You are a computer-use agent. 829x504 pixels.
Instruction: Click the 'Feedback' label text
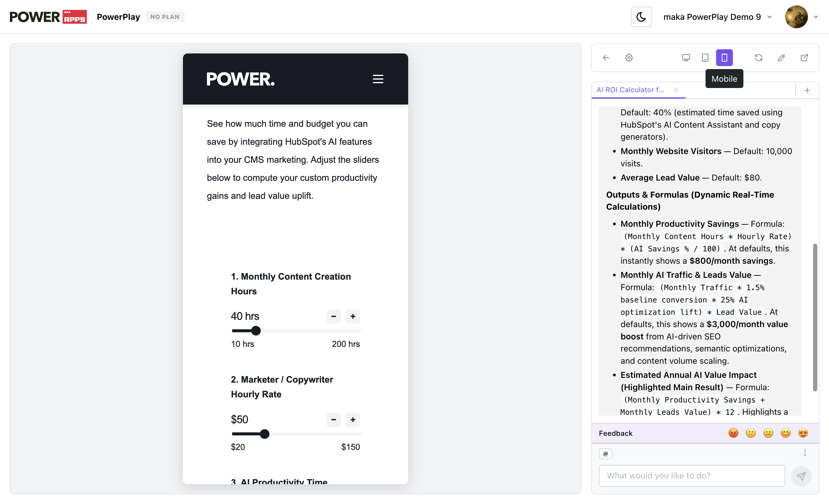pyautogui.click(x=616, y=433)
